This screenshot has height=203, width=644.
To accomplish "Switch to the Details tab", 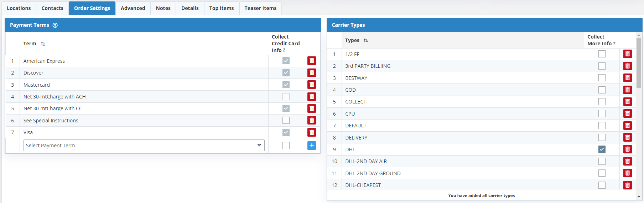I will pos(190,8).
